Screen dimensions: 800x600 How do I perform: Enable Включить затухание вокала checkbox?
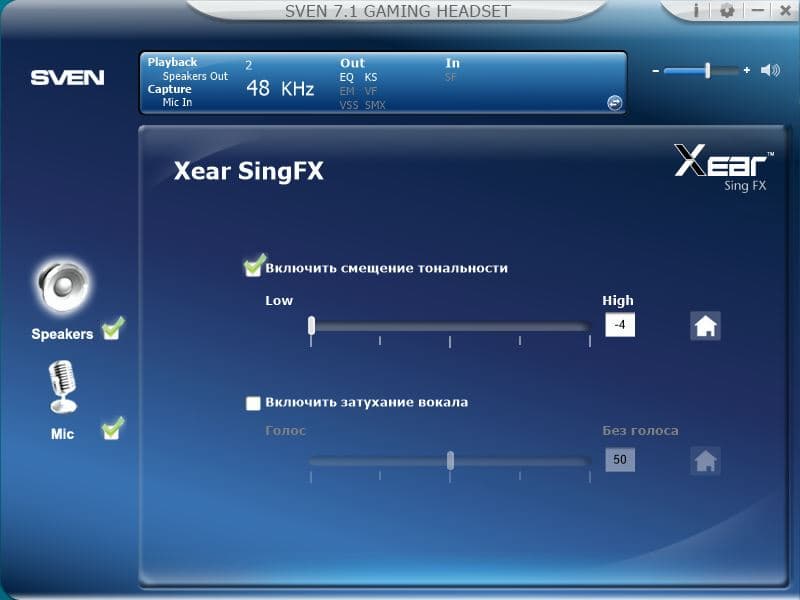(x=253, y=403)
